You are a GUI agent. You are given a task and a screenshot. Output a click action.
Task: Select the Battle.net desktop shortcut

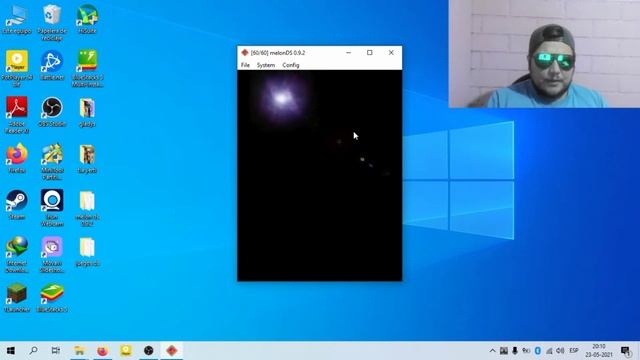click(x=52, y=65)
